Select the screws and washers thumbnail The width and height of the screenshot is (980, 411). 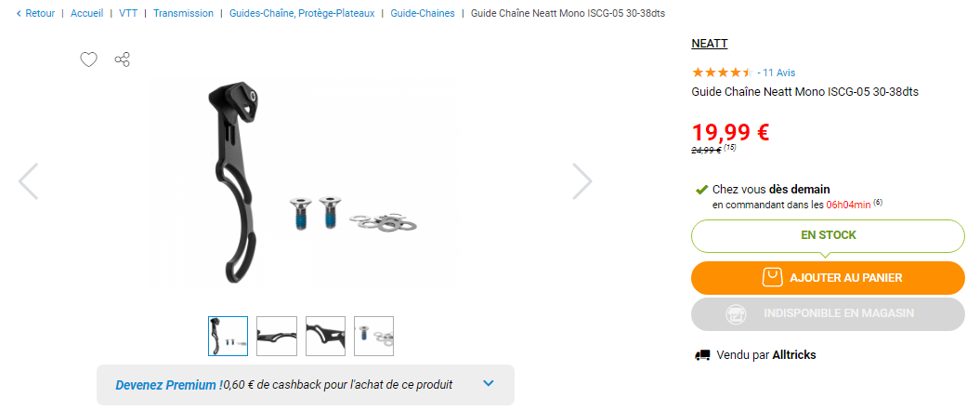(x=373, y=336)
